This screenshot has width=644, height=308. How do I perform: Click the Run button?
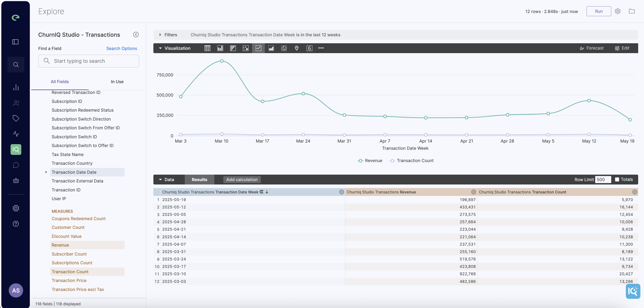[x=598, y=11]
